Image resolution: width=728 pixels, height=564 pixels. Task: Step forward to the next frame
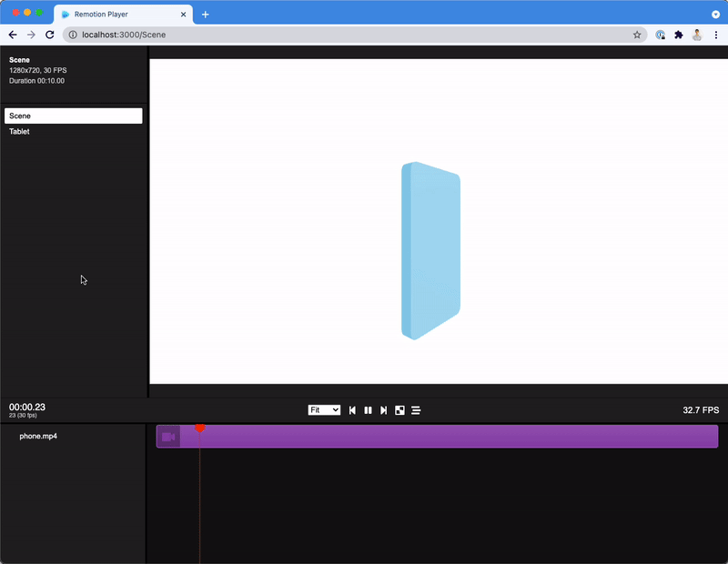pyautogui.click(x=383, y=410)
